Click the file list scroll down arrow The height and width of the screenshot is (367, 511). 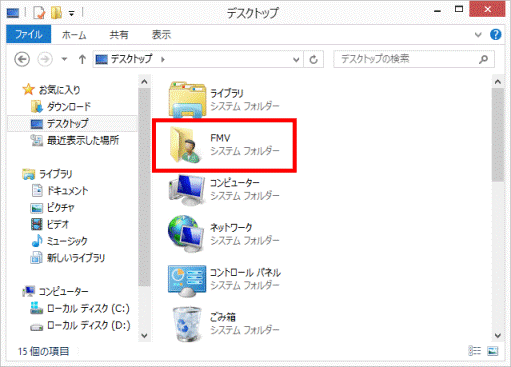tap(498, 335)
